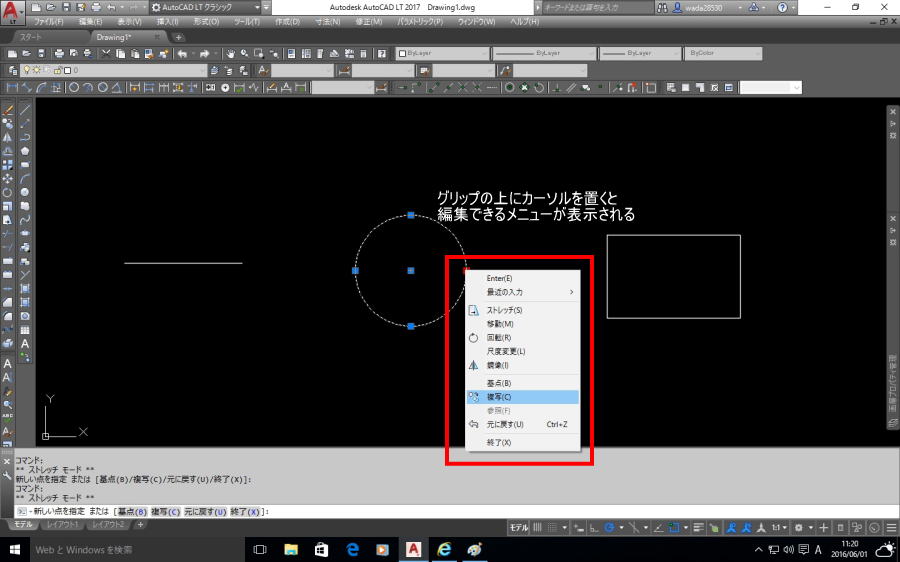The height and width of the screenshot is (562, 900).
Task: Toggle Lineweight display in the status bar
Action: [699, 527]
